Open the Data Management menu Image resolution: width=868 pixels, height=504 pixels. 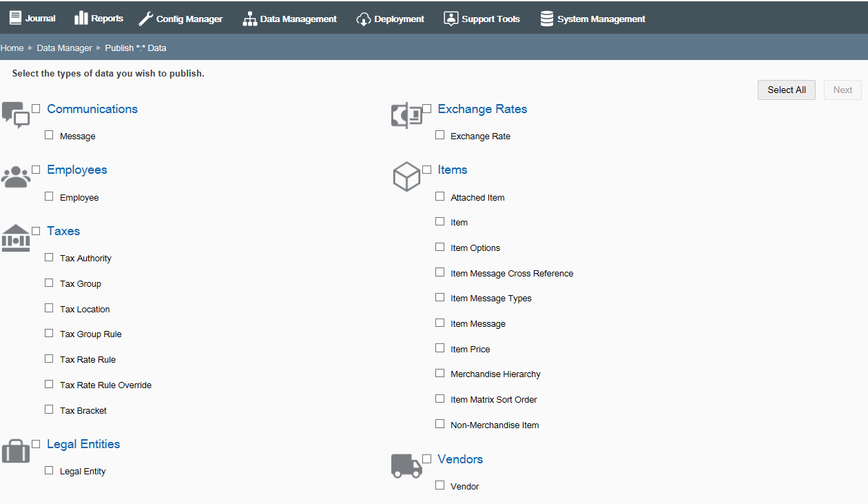(289, 19)
